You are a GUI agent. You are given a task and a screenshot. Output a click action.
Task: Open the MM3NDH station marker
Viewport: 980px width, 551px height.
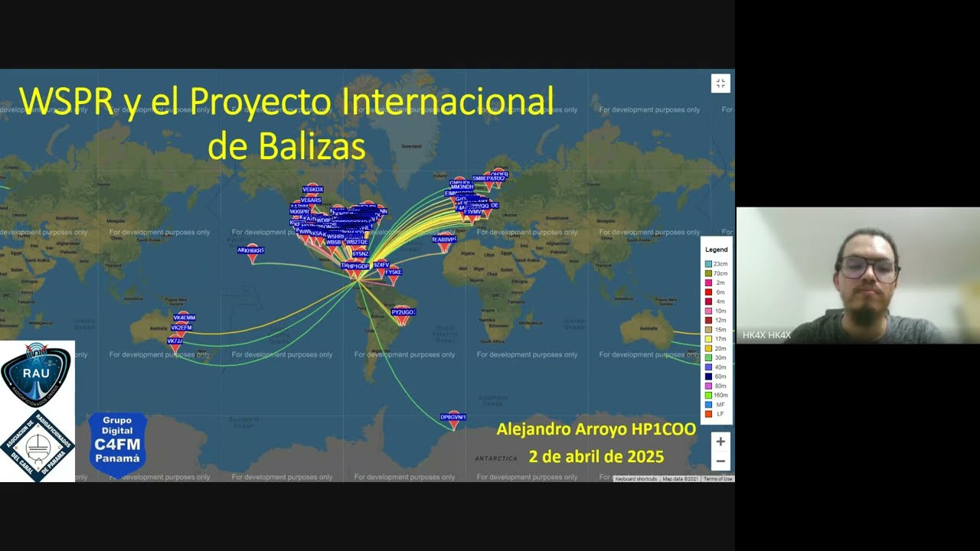pos(462,187)
